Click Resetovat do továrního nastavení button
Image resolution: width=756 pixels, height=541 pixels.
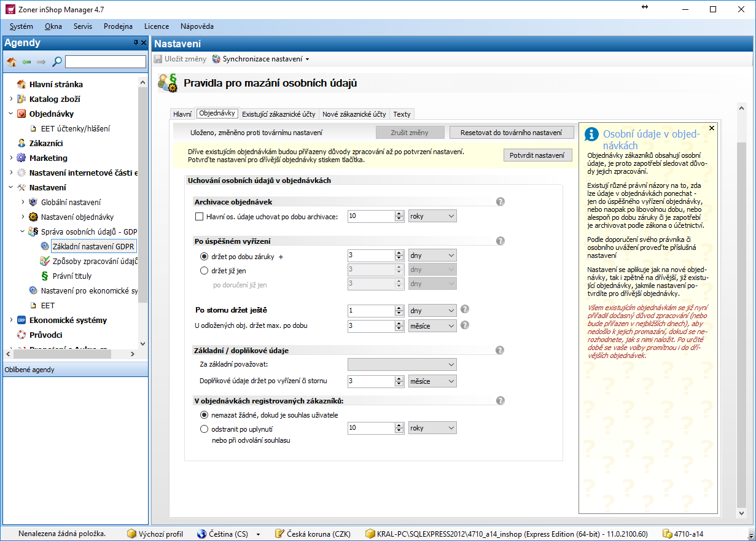[512, 133]
